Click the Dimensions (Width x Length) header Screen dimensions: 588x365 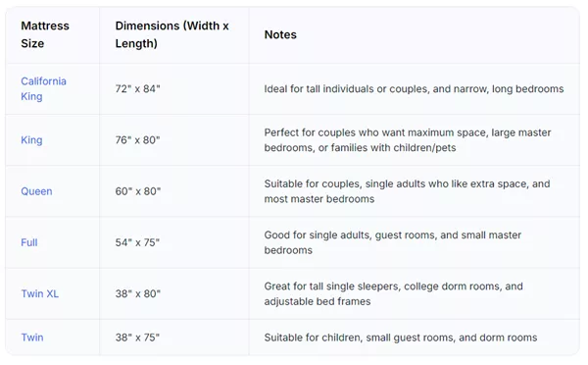[171, 34]
